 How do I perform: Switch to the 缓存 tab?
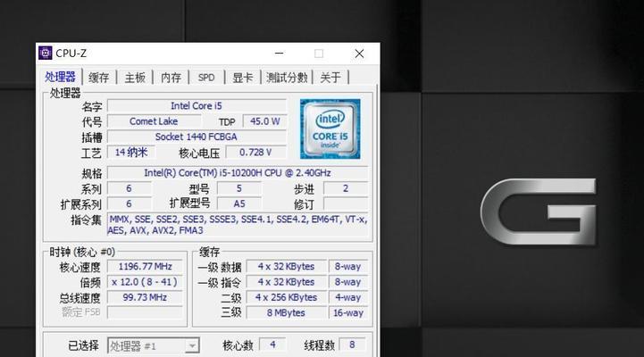click(x=99, y=78)
